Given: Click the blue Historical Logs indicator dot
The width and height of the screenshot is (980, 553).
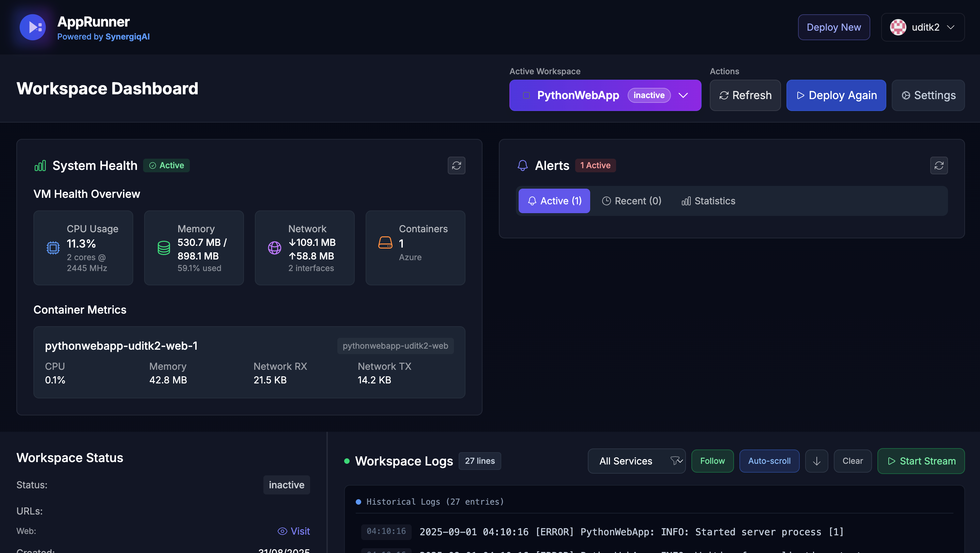Looking at the screenshot, I should 358,502.
